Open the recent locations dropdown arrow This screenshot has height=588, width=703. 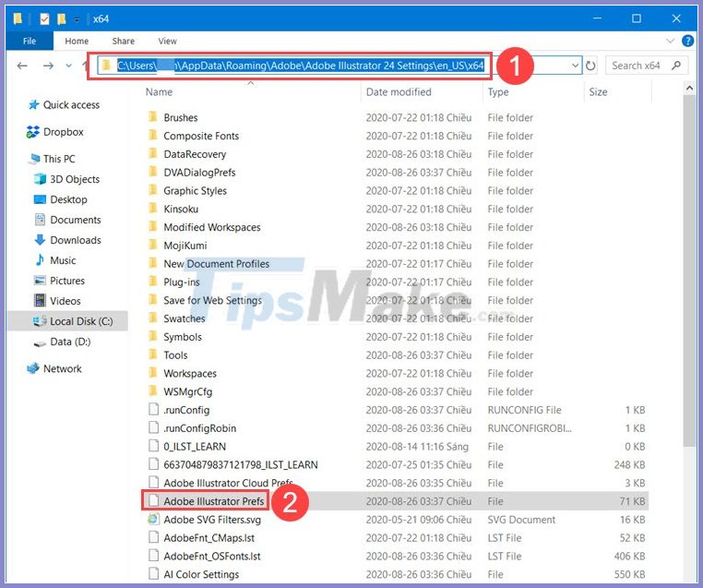[x=67, y=66]
